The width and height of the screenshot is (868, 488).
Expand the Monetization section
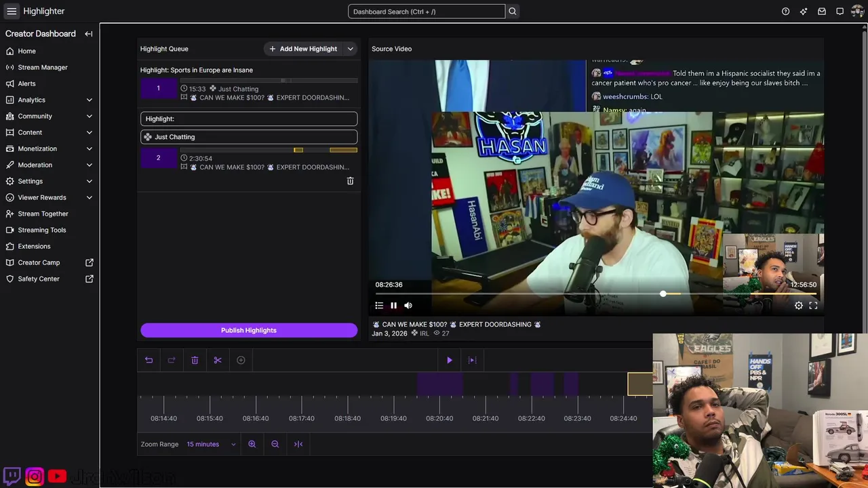50,148
